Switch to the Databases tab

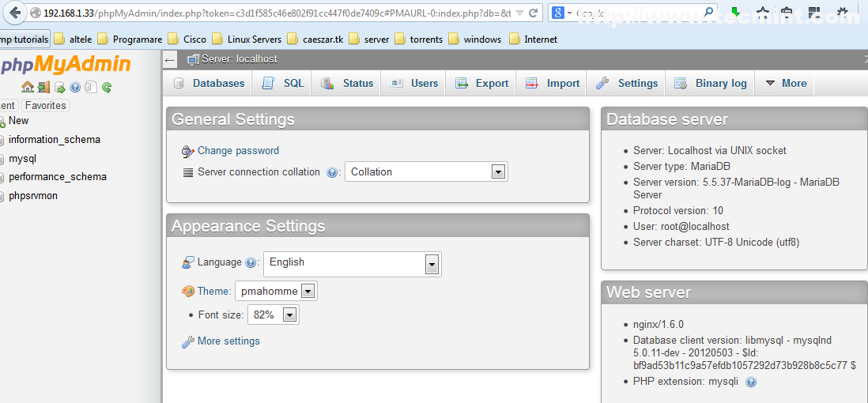[x=209, y=83]
